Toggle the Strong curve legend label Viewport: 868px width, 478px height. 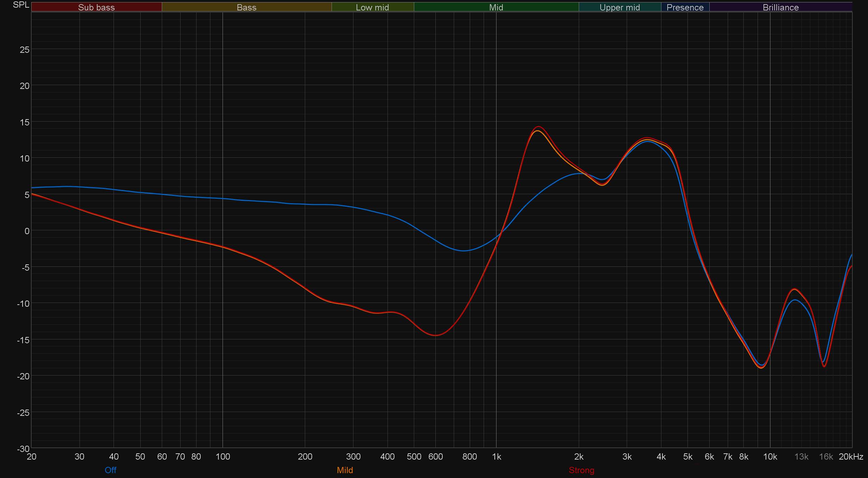coord(582,470)
